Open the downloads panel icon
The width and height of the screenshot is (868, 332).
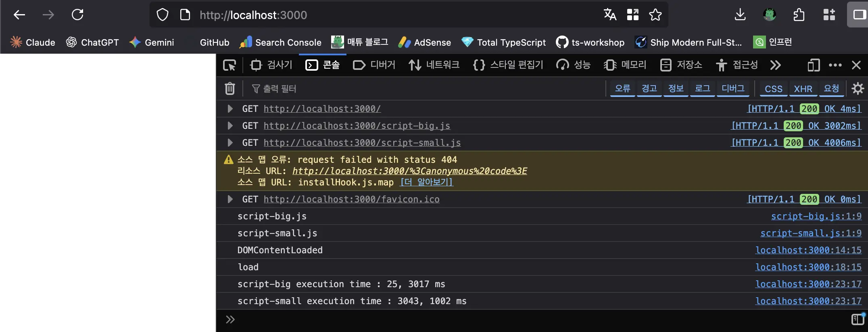click(x=740, y=15)
